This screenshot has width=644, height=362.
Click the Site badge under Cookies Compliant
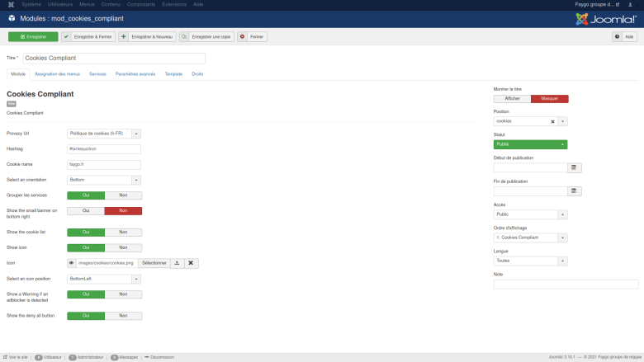point(12,104)
